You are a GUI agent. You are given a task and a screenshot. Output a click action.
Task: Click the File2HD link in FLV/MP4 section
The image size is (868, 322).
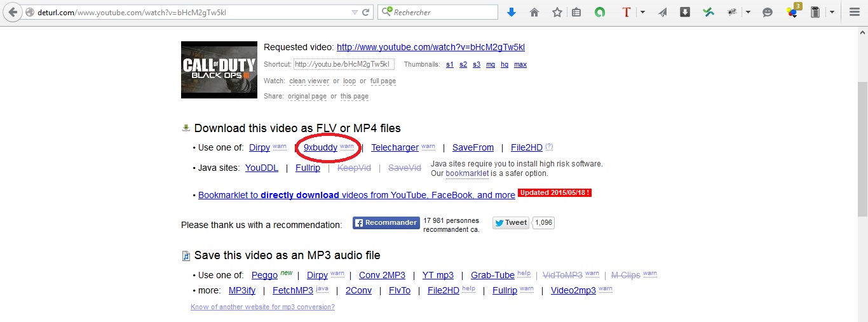[527, 147]
